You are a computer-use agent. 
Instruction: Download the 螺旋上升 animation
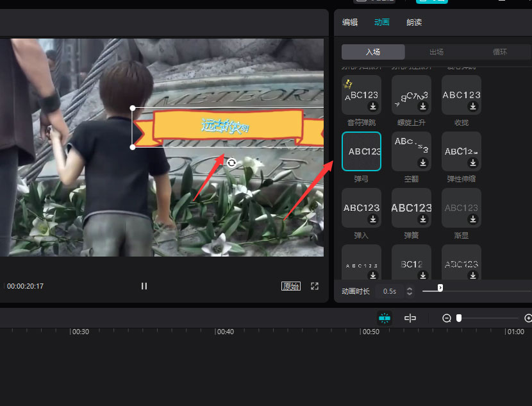click(423, 106)
